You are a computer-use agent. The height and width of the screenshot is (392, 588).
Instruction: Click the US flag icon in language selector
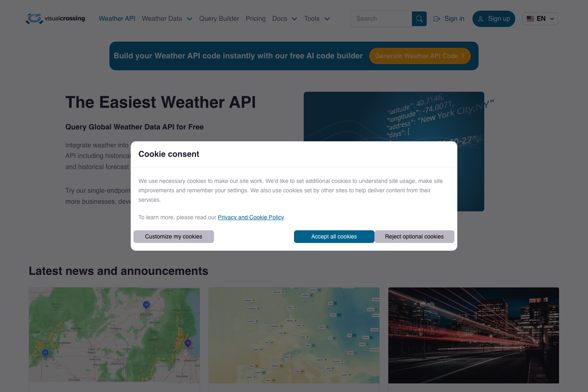click(530, 18)
